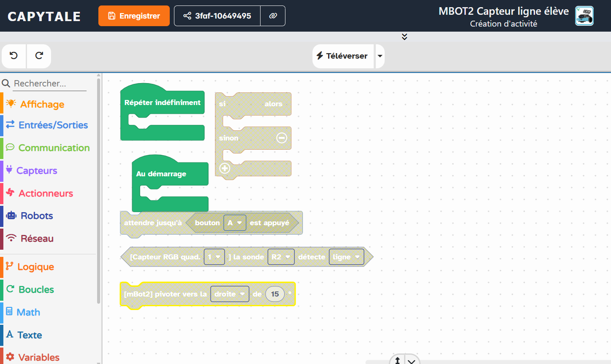Open the bouton A dropdown

click(x=234, y=223)
